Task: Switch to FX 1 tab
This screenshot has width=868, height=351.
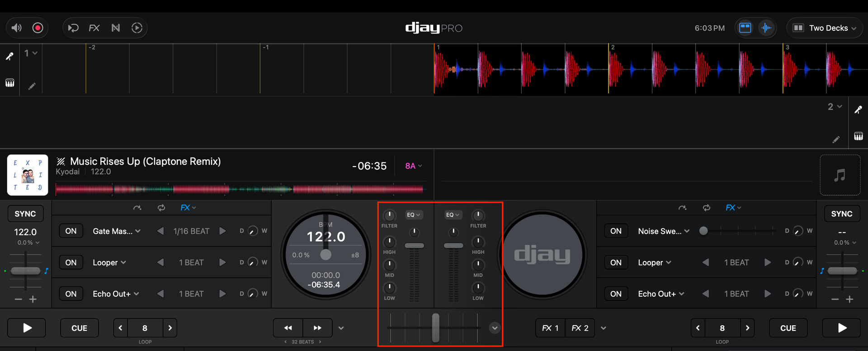Action: (550, 328)
